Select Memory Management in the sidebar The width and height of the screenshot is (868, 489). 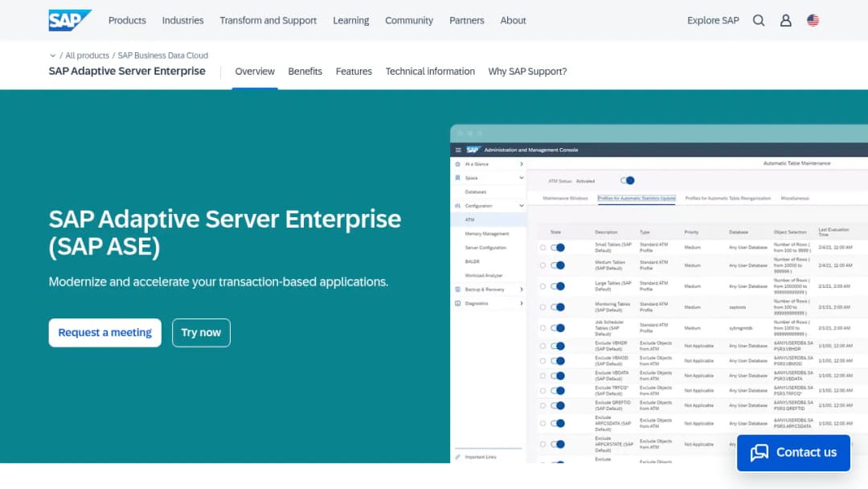tap(486, 234)
